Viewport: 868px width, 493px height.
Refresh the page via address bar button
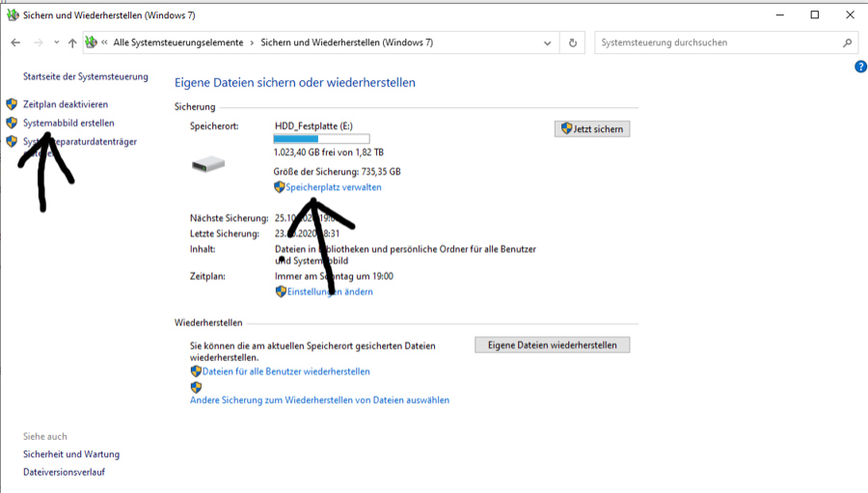[573, 43]
